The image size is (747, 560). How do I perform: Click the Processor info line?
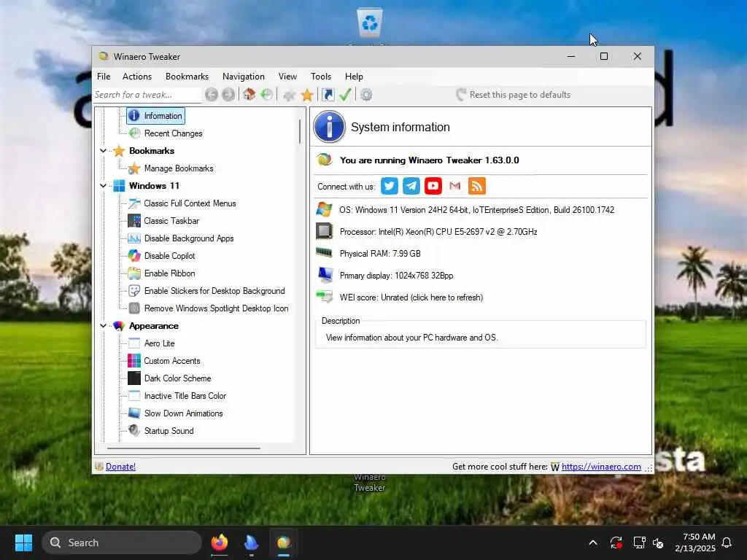pos(438,232)
